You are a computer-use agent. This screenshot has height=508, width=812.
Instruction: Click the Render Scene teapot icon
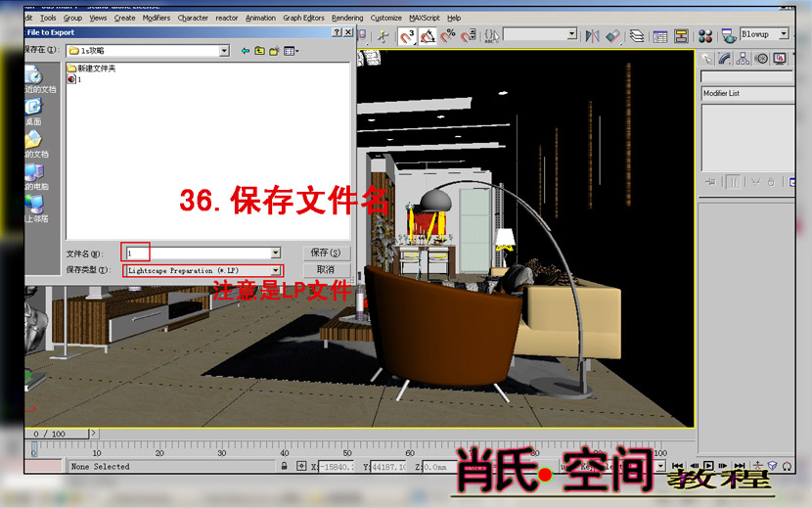coord(729,36)
